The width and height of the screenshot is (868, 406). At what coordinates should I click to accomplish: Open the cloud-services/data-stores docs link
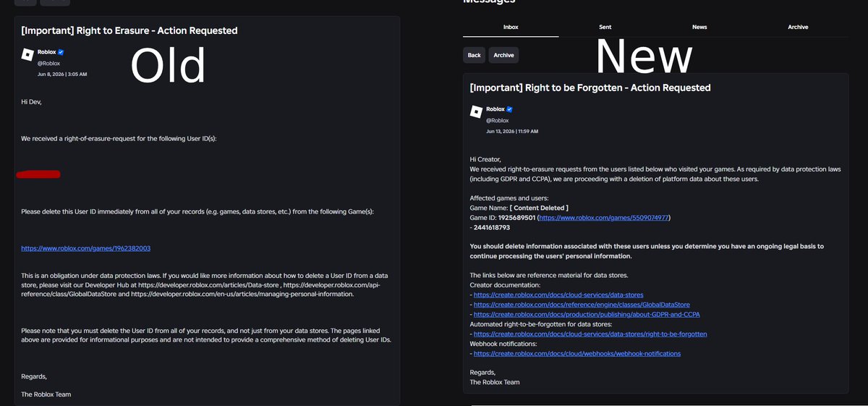[x=558, y=295]
